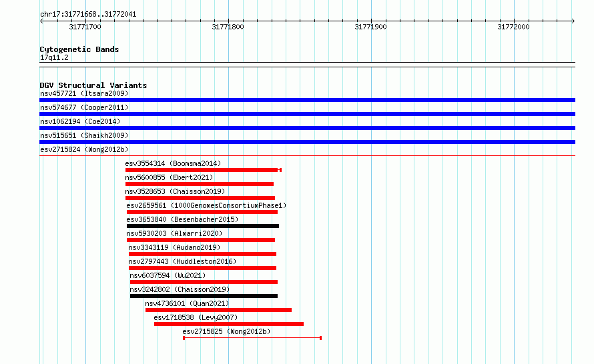Select the thin red line under esv2715824
Viewport: 594px width, 364px height.
click(307, 155)
